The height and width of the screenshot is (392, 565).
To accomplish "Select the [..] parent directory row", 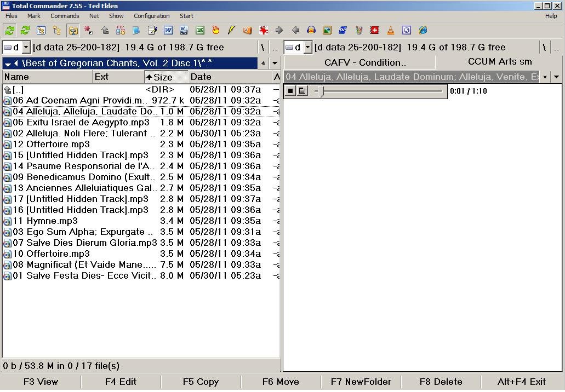I will point(141,90).
